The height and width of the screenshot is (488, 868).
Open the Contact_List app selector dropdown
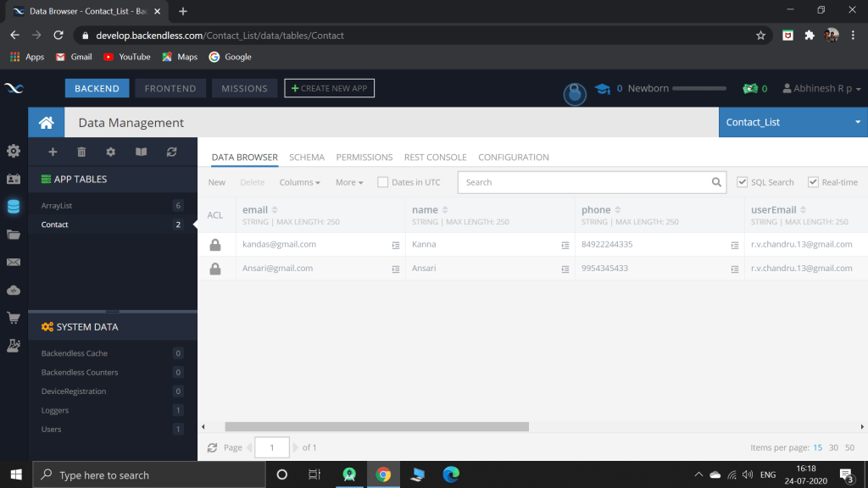tap(793, 122)
